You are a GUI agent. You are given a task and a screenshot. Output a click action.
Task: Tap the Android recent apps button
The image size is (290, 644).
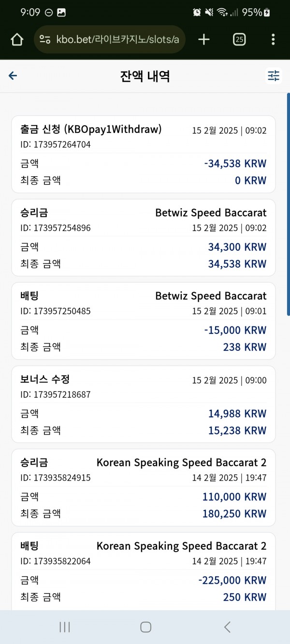[65, 627]
